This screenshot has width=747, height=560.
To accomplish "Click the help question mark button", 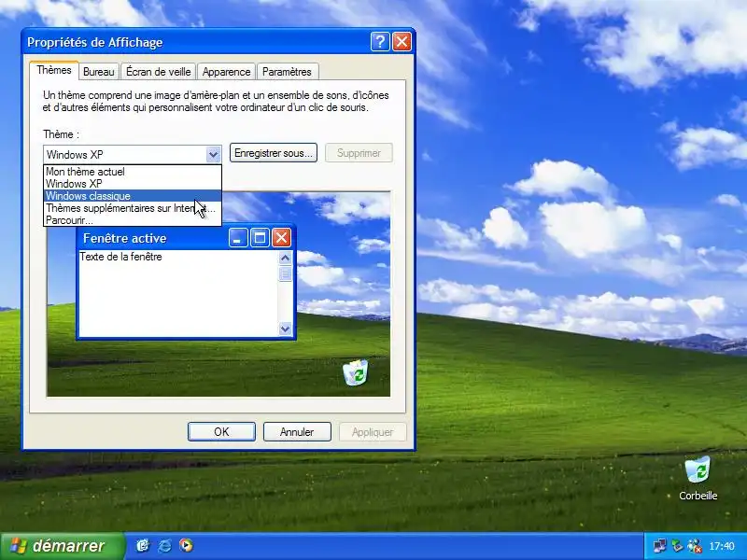I will click(380, 42).
